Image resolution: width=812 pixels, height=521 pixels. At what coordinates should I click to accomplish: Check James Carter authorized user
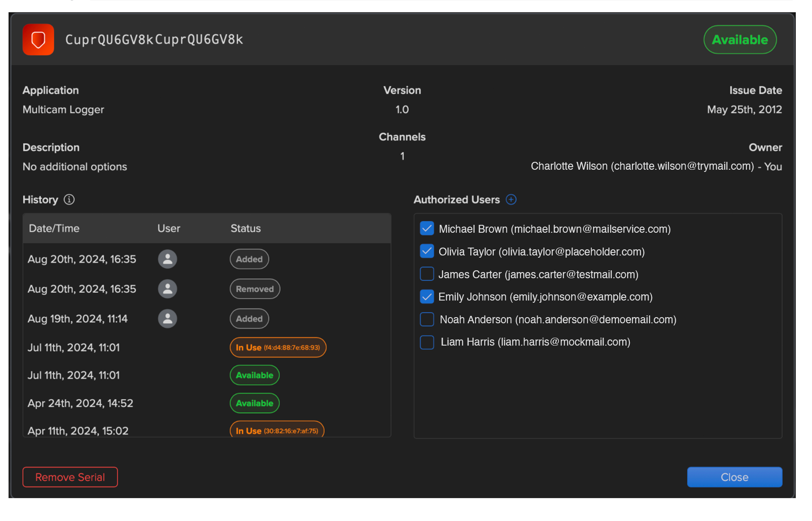pyautogui.click(x=427, y=274)
